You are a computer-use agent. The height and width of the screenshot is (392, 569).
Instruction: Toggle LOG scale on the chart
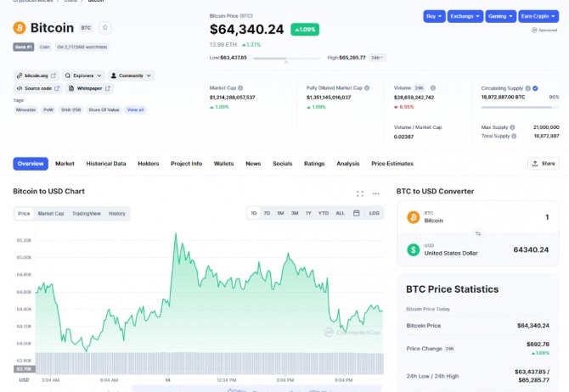[374, 213]
